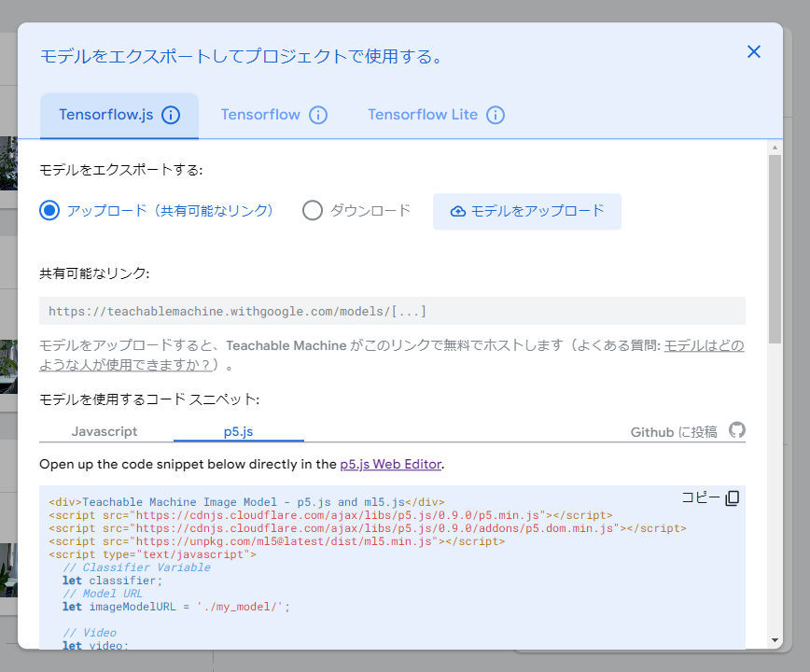The image size is (810, 672).
Task: Select the ダウンロード radio option
Action: [x=313, y=211]
